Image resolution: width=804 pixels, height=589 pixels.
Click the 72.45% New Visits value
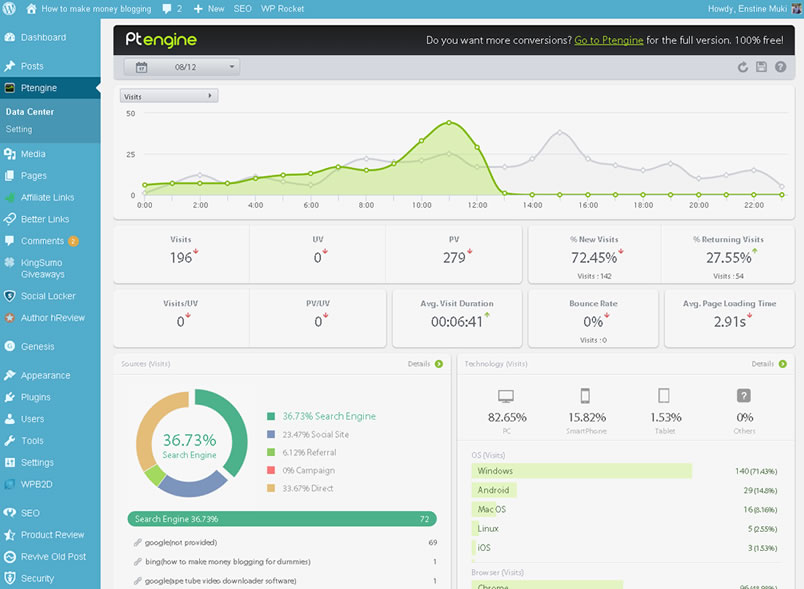tap(594, 257)
